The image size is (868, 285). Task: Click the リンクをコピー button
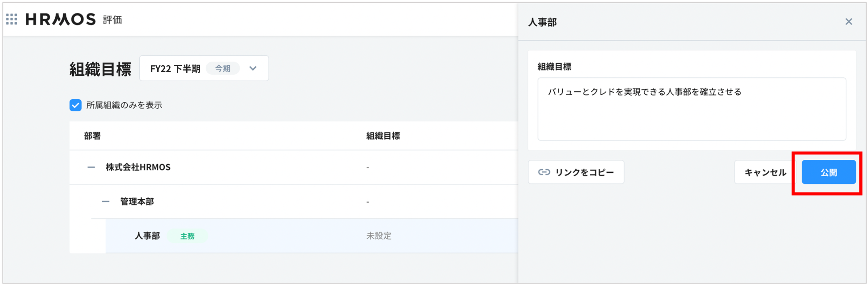pos(576,172)
